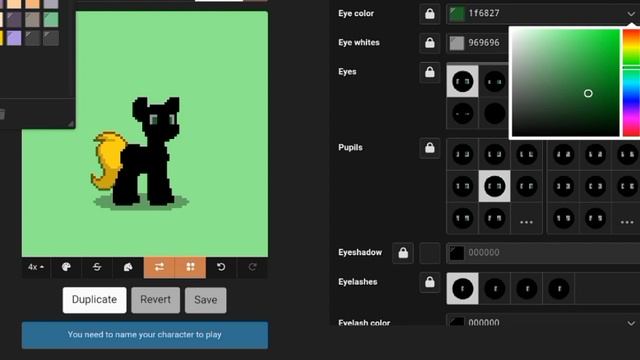Toggle the orange four-squares grid button
This screenshot has height=360, width=640.
coord(190,267)
